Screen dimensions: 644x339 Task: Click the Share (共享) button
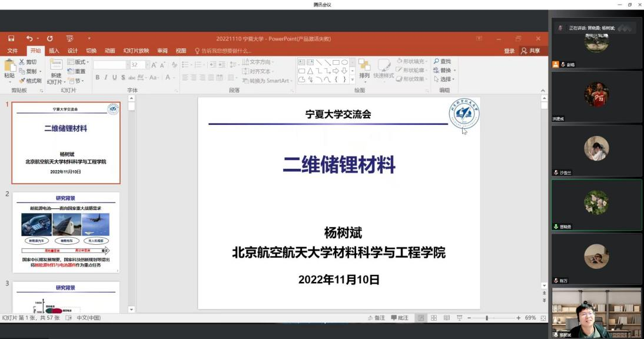pyautogui.click(x=530, y=51)
